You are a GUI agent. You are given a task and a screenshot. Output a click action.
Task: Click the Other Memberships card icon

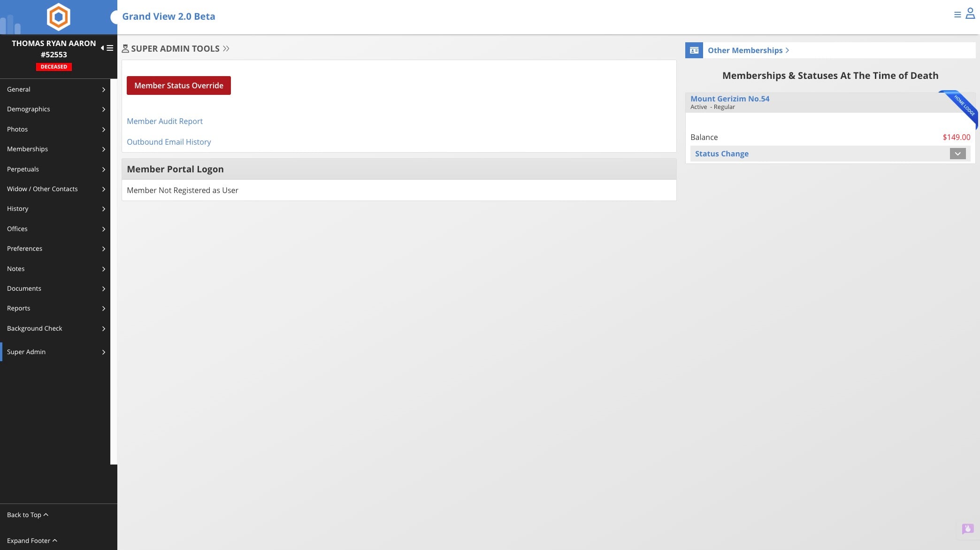point(694,50)
